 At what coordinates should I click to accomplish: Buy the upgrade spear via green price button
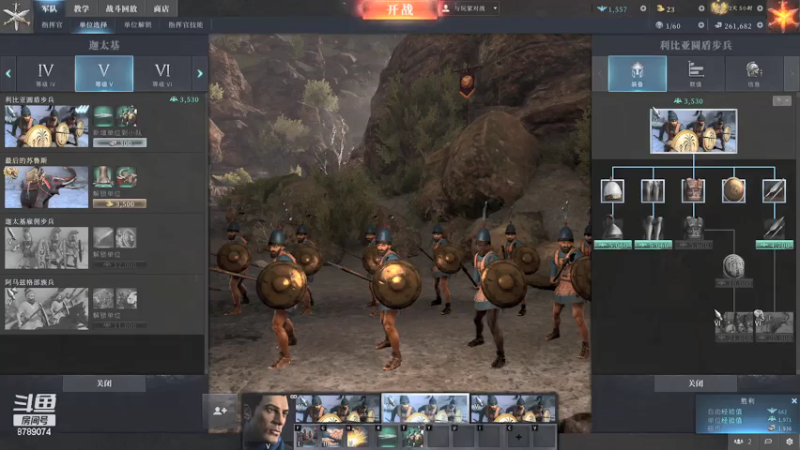click(x=774, y=245)
